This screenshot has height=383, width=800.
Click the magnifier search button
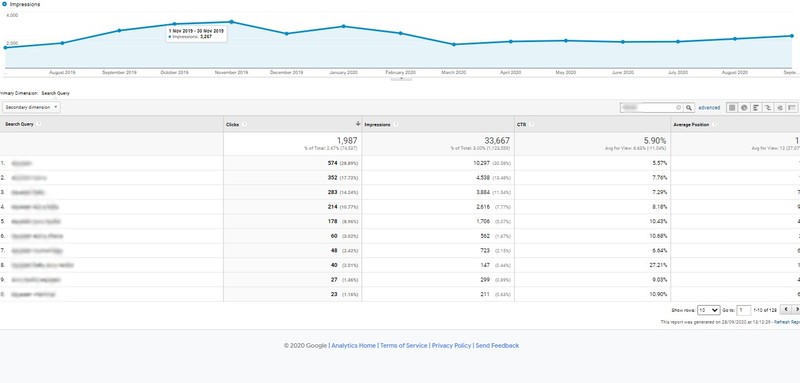(x=689, y=108)
